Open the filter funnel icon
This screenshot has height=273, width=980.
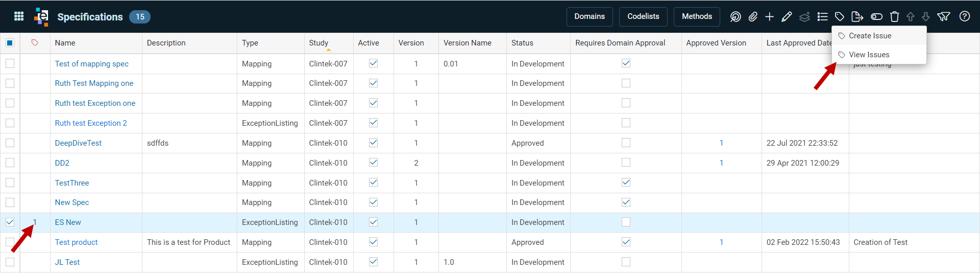(x=944, y=17)
